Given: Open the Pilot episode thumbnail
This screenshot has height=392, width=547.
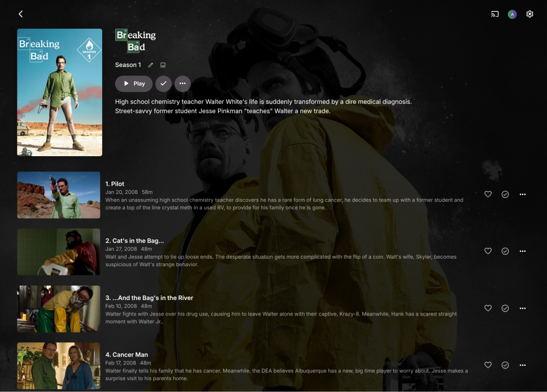Looking at the screenshot, I should coord(58,195).
